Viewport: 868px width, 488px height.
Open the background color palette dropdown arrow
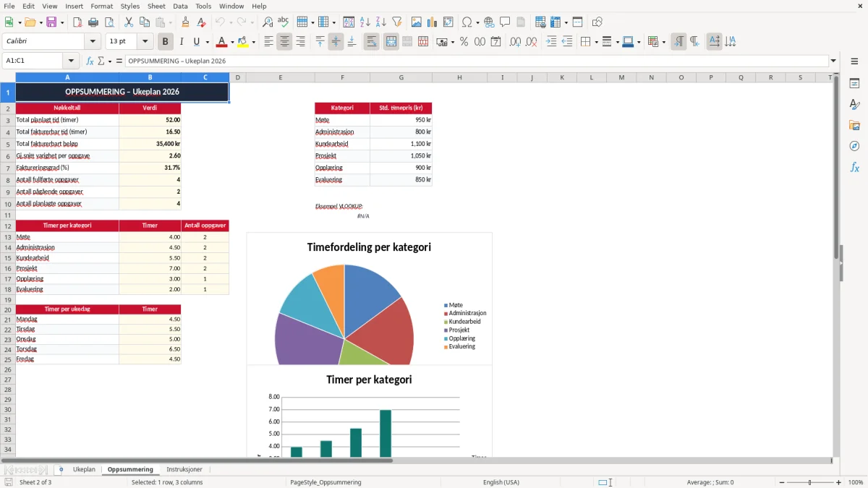click(253, 42)
